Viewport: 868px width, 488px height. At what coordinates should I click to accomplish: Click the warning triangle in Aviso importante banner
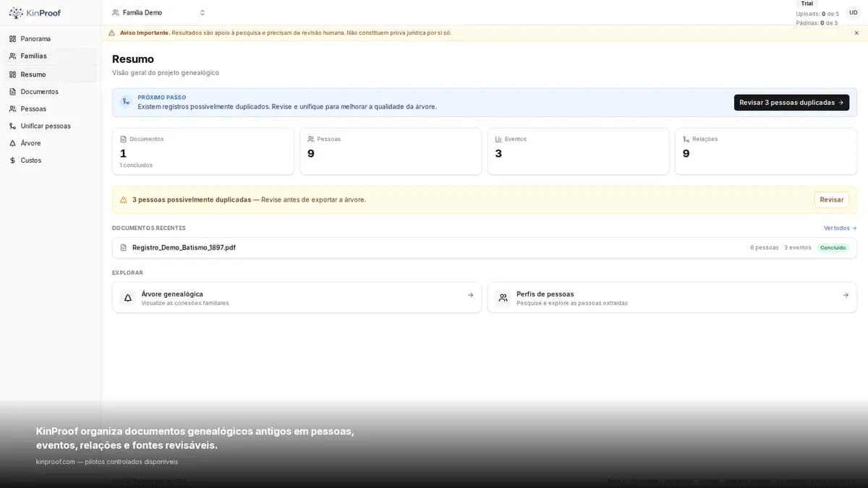point(111,33)
